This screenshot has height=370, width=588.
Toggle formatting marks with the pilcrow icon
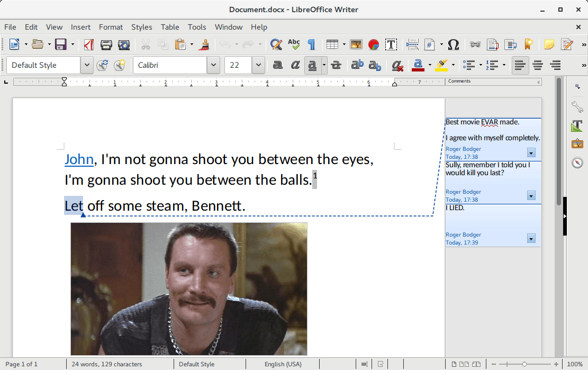point(311,44)
